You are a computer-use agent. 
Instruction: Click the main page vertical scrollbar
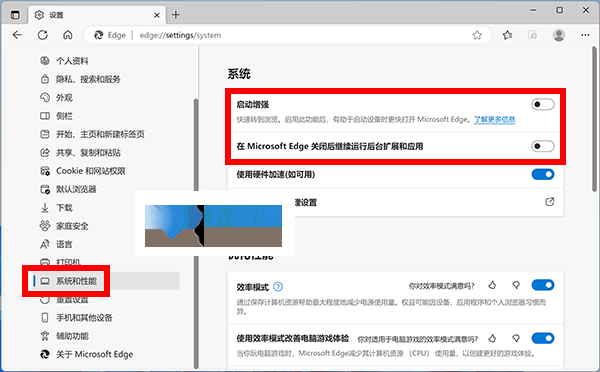tap(594, 119)
